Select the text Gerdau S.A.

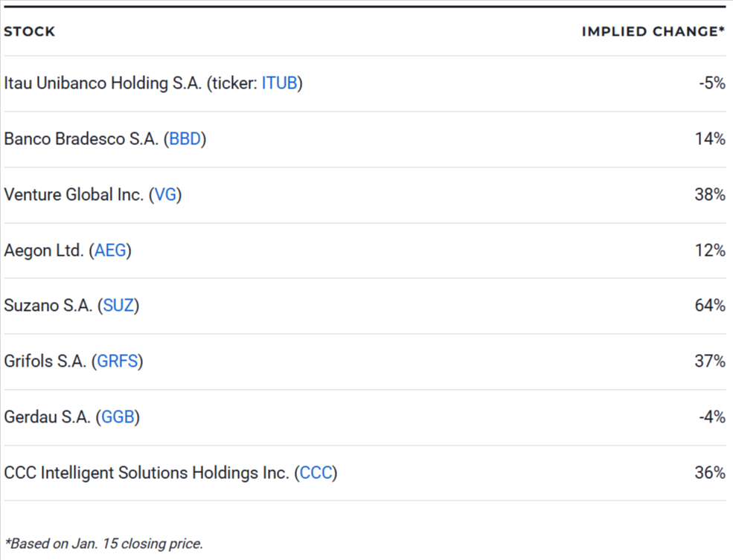coord(47,416)
